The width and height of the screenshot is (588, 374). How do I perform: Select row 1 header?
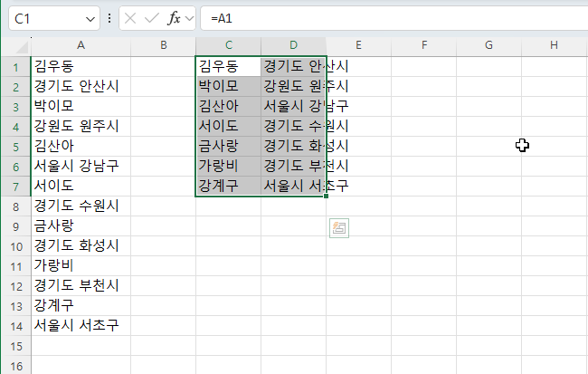click(15, 67)
